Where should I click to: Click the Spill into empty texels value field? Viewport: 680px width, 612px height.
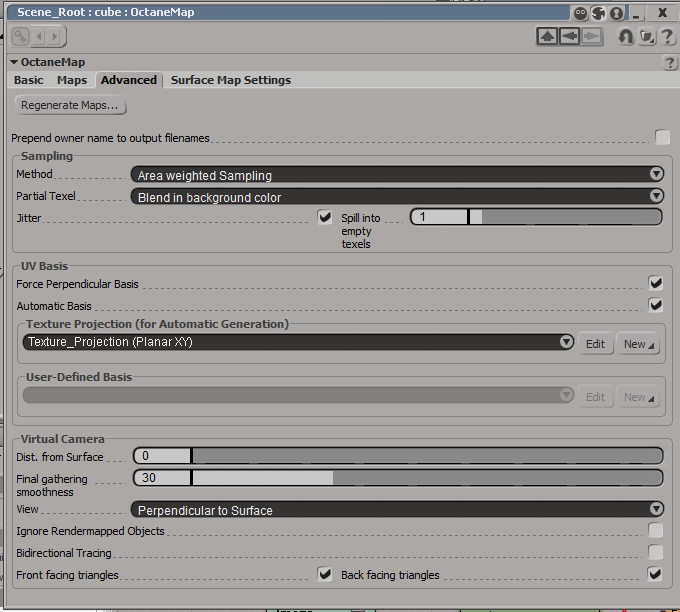click(439, 217)
